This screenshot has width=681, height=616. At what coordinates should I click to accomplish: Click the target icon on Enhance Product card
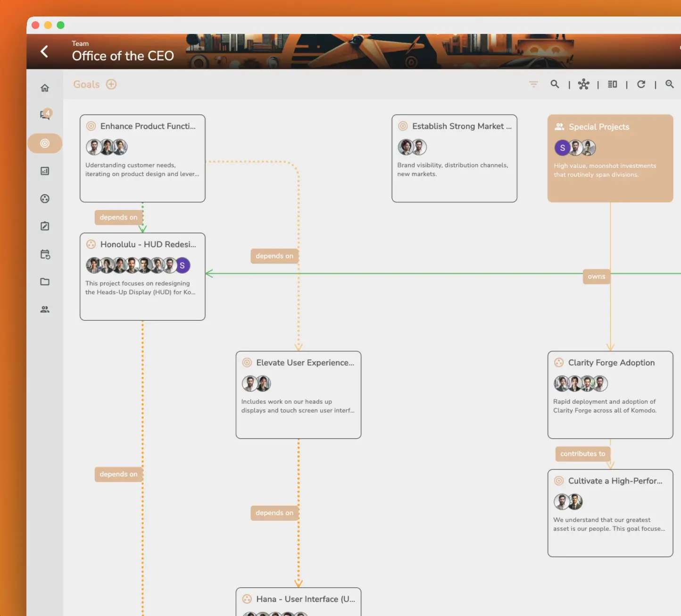point(91,126)
